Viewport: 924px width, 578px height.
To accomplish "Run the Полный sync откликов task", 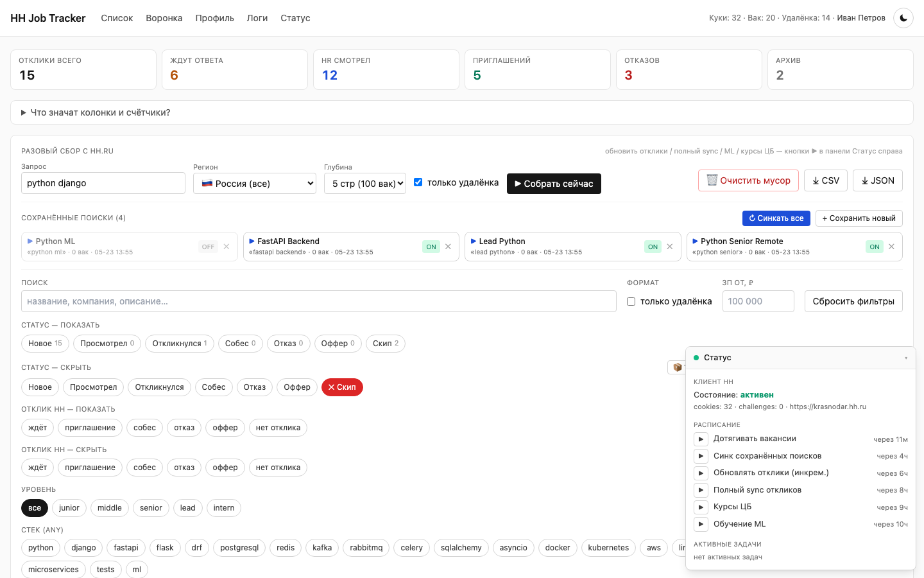I will click(701, 490).
